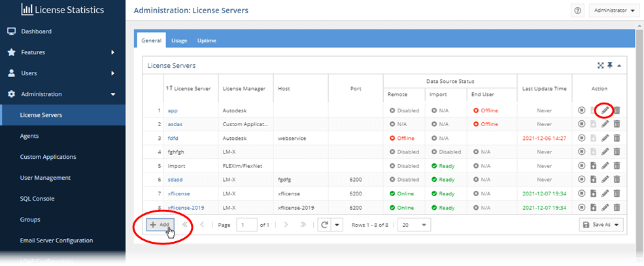This screenshot has height=266, width=644.
Task: Stop the xflicense server
Action: [582, 193]
